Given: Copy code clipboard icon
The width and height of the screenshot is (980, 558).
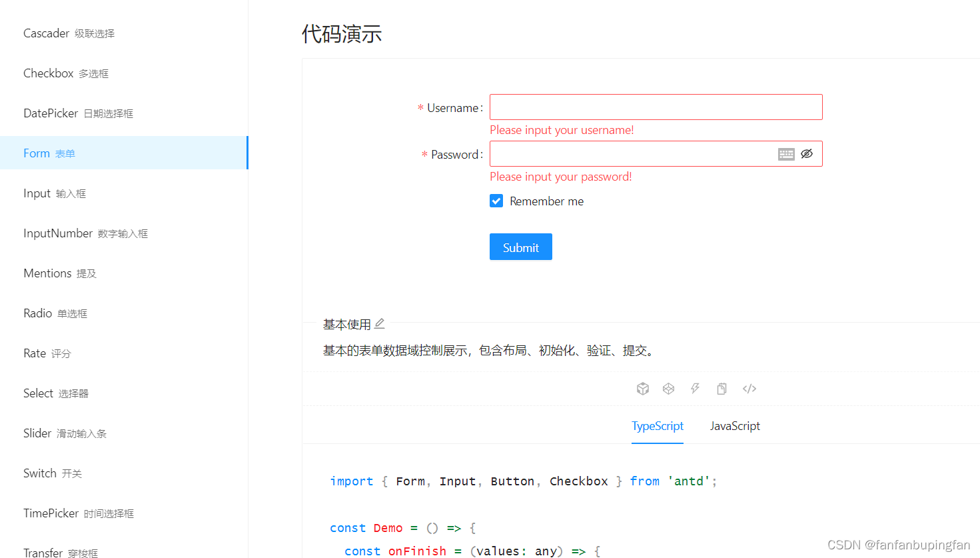Looking at the screenshot, I should 722,389.
